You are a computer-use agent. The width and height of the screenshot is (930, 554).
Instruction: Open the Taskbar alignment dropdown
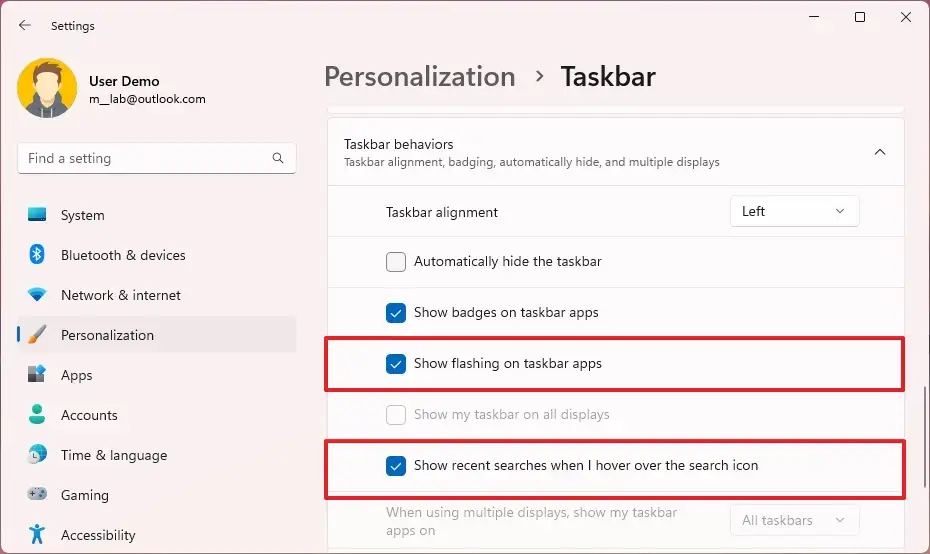(794, 211)
